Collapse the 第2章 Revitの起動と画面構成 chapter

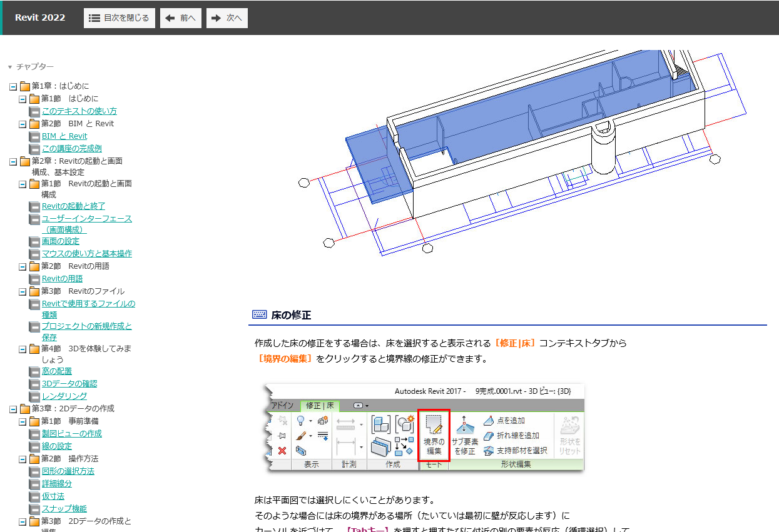coord(13,161)
